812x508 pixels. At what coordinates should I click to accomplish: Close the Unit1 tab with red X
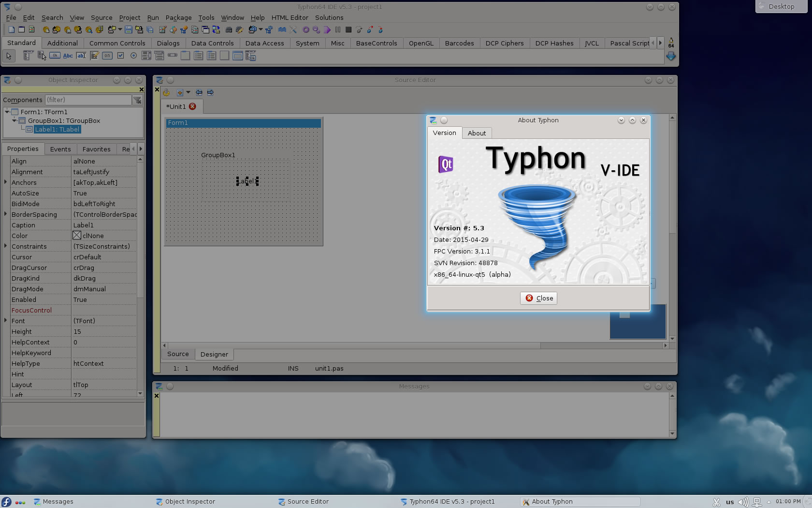192,106
